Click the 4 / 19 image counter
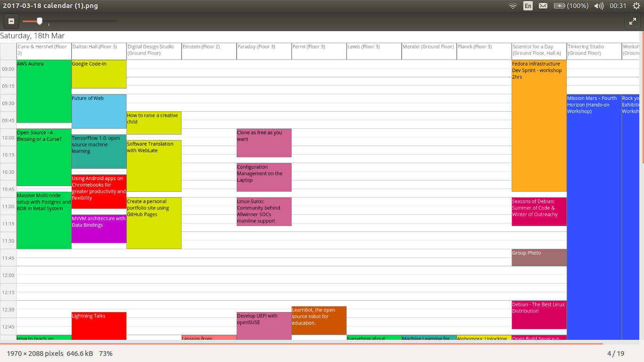Image resolution: width=644 pixels, height=362 pixels. 616,353
